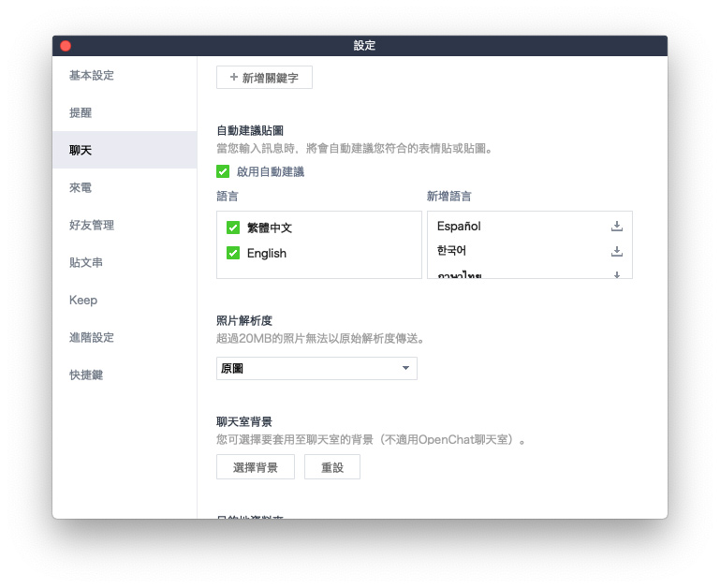Screen dimensions: 720x588
Task: Show the 貼文串 settings page
Action: pyautogui.click(x=86, y=262)
